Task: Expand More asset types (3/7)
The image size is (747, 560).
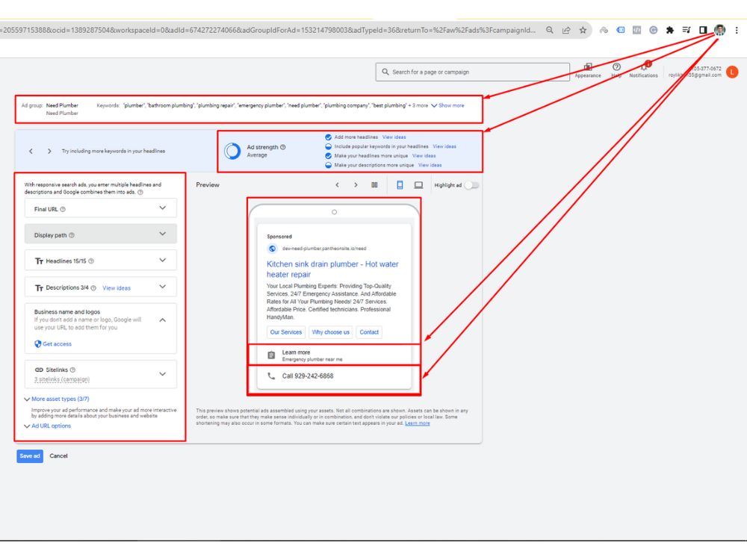Action: (57, 399)
